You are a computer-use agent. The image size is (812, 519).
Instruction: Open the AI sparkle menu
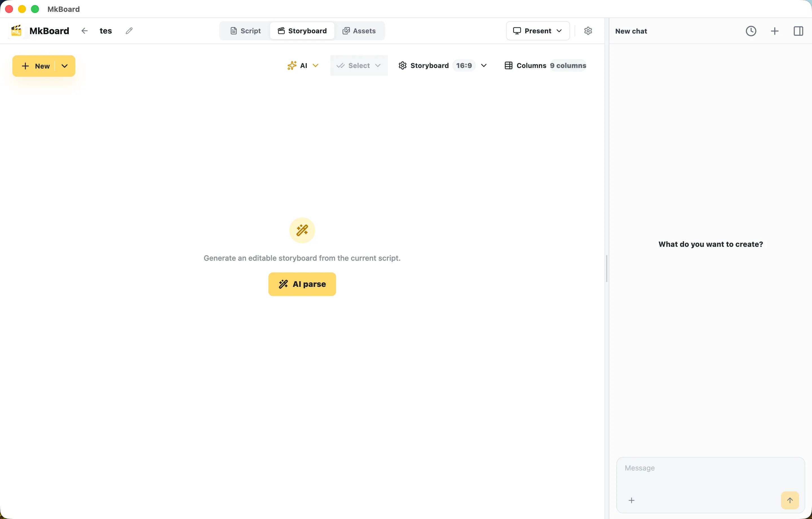[303, 65]
